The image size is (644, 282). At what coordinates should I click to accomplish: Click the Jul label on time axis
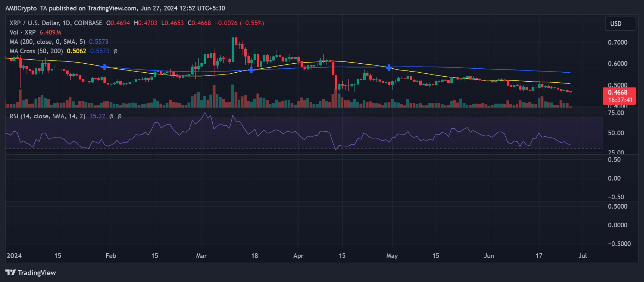pos(583,256)
